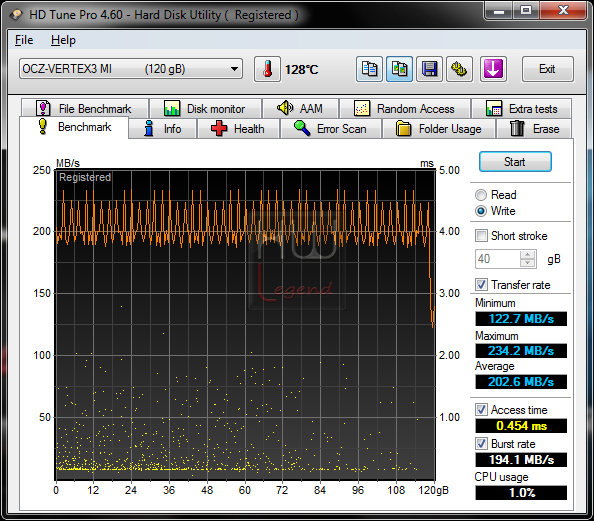Uncheck the Transfer rate checkbox
594x521 pixels.
click(x=481, y=285)
